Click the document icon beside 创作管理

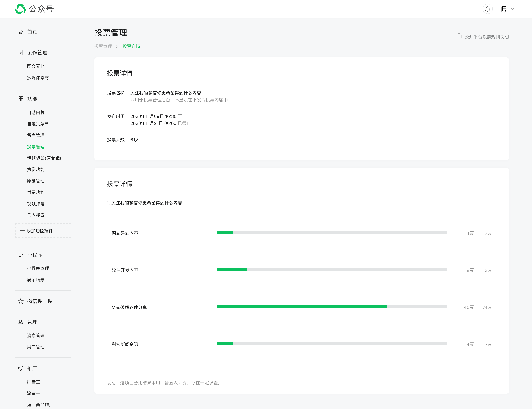pos(21,53)
